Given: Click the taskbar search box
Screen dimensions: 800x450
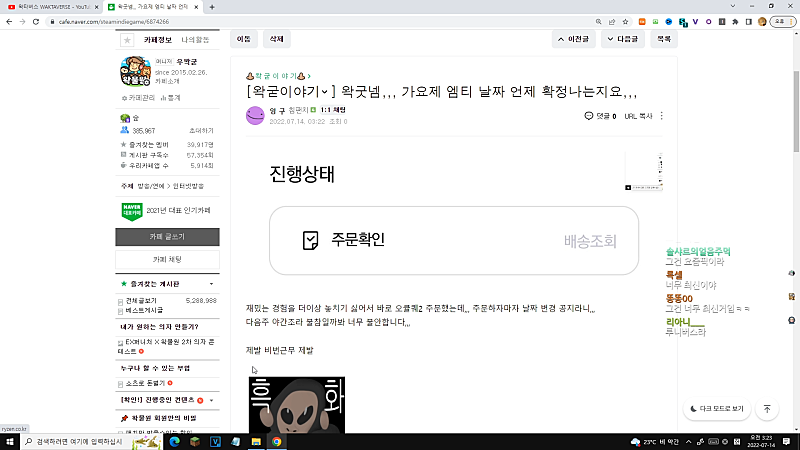Looking at the screenshot, I should pos(91,442).
